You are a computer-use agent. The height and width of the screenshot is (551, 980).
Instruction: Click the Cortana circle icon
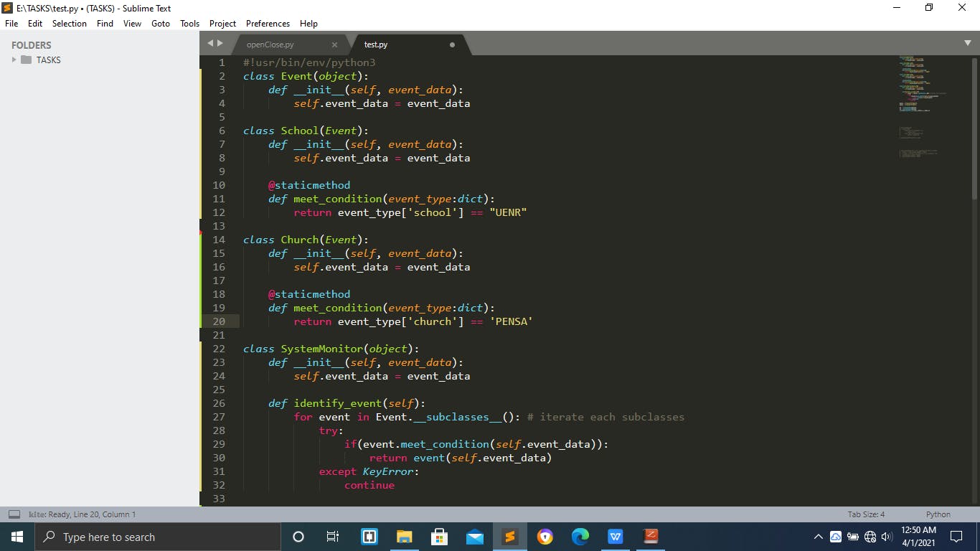(298, 537)
